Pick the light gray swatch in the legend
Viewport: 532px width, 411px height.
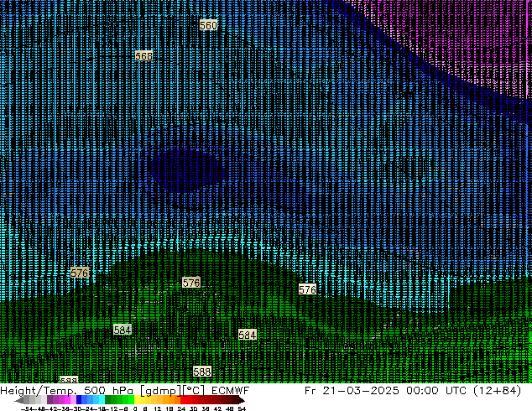pyautogui.click(x=44, y=399)
